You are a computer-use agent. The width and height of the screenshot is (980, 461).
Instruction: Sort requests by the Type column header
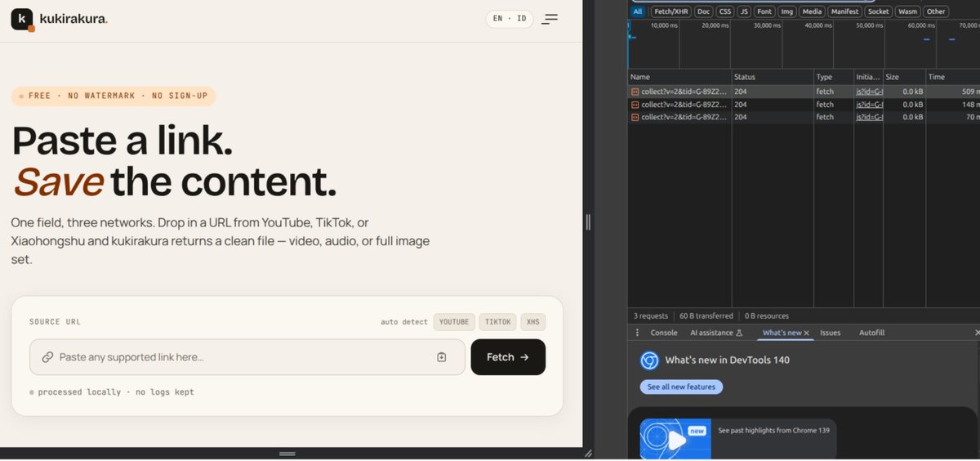click(x=833, y=77)
